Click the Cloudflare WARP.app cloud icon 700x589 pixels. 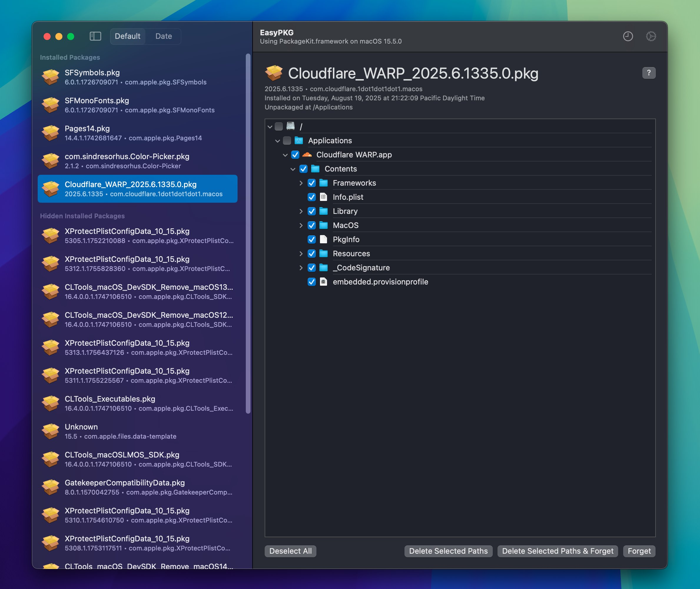click(307, 154)
